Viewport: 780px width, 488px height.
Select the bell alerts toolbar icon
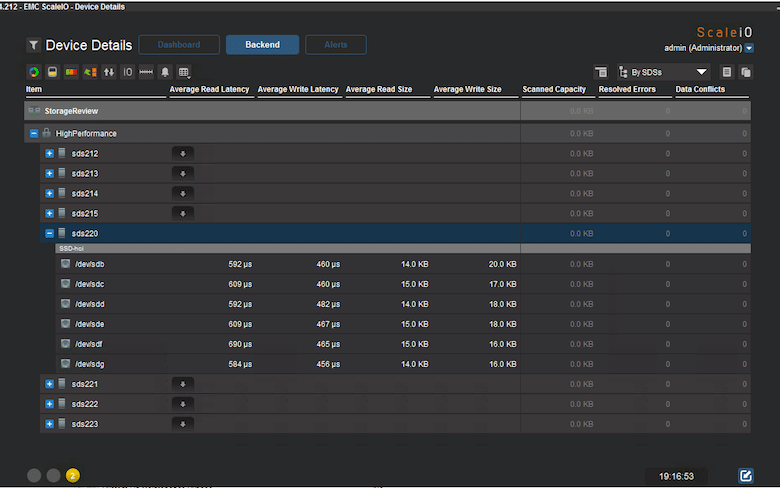click(165, 72)
